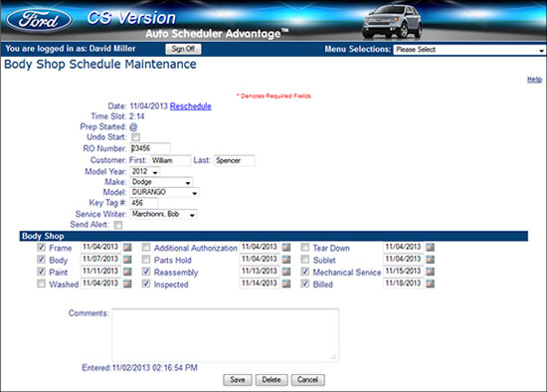Click the Time Slot value 2:14

tap(137, 116)
